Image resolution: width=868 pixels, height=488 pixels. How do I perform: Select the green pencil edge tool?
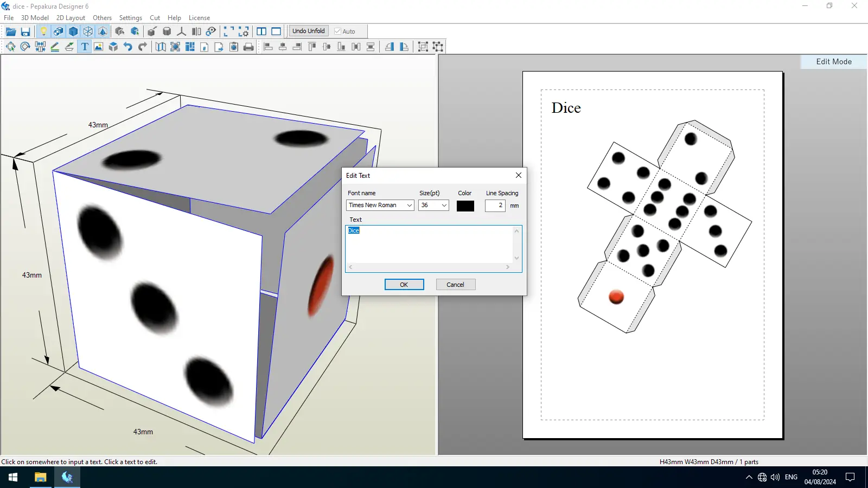click(55, 47)
